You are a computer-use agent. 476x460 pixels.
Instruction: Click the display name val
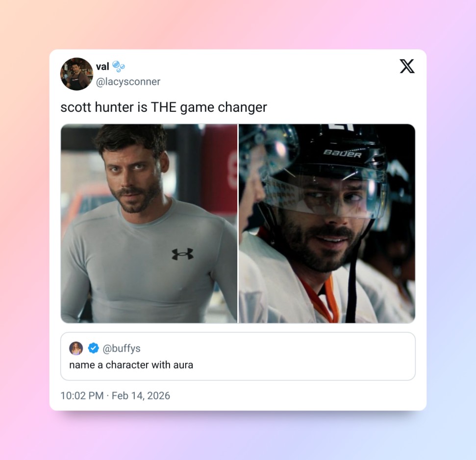pyautogui.click(x=102, y=67)
